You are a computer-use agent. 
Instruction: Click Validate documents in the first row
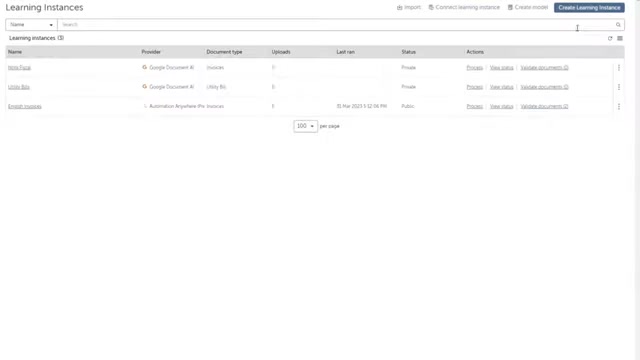click(544, 68)
